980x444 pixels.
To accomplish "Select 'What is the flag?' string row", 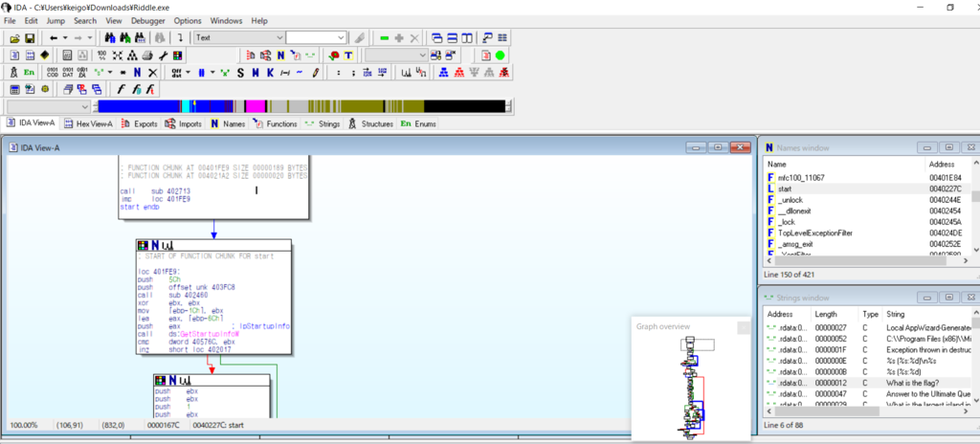I will click(x=868, y=383).
